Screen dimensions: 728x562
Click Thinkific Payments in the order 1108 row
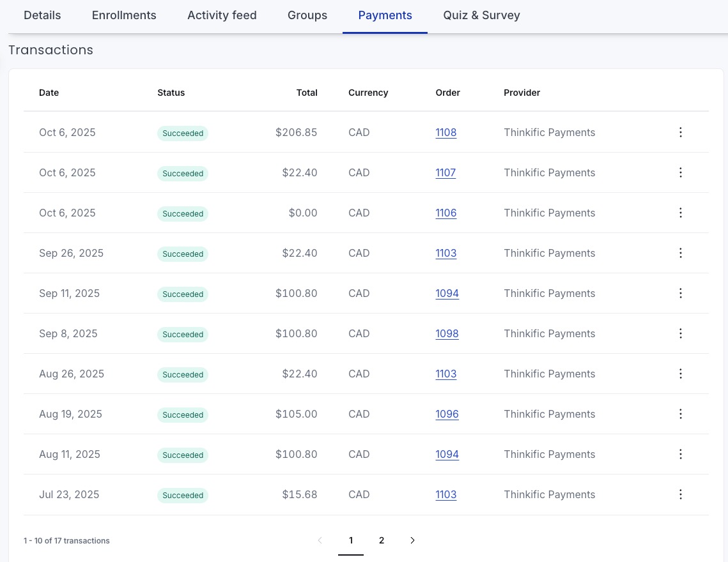coord(549,132)
